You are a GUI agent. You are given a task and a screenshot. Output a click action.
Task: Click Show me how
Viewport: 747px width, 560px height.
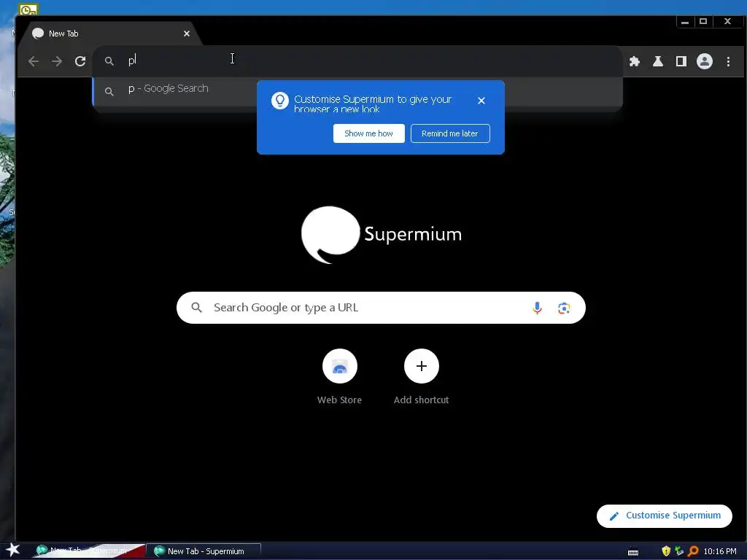(368, 133)
